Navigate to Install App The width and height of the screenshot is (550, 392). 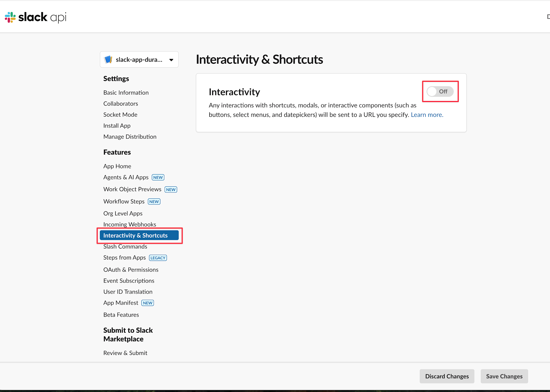pyautogui.click(x=117, y=126)
